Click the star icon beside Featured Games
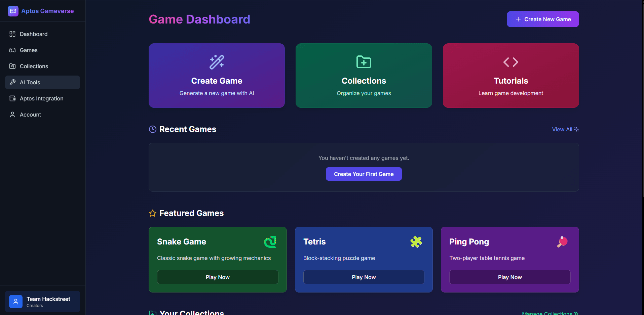 point(153,213)
